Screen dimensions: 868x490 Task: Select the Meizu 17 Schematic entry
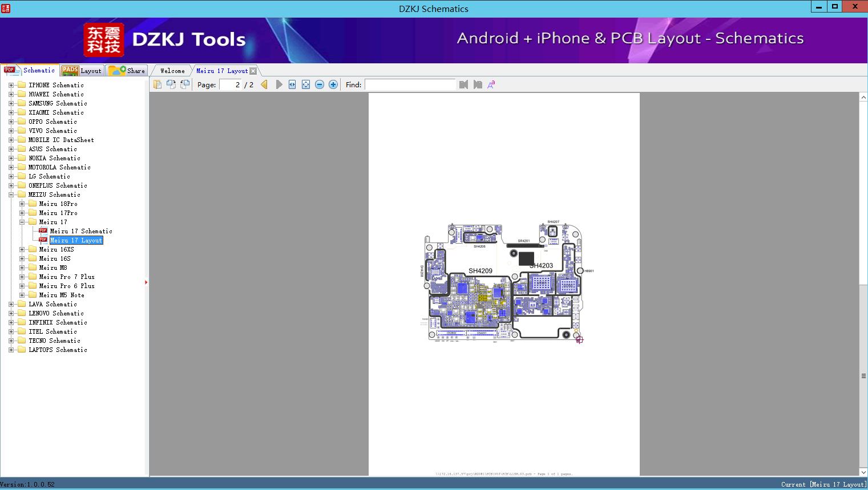(x=81, y=231)
